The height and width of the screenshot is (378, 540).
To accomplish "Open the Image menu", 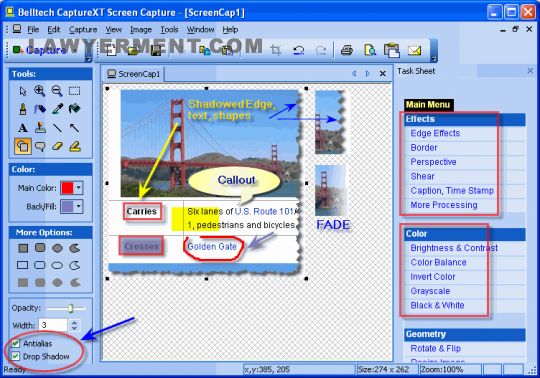I will [141, 30].
